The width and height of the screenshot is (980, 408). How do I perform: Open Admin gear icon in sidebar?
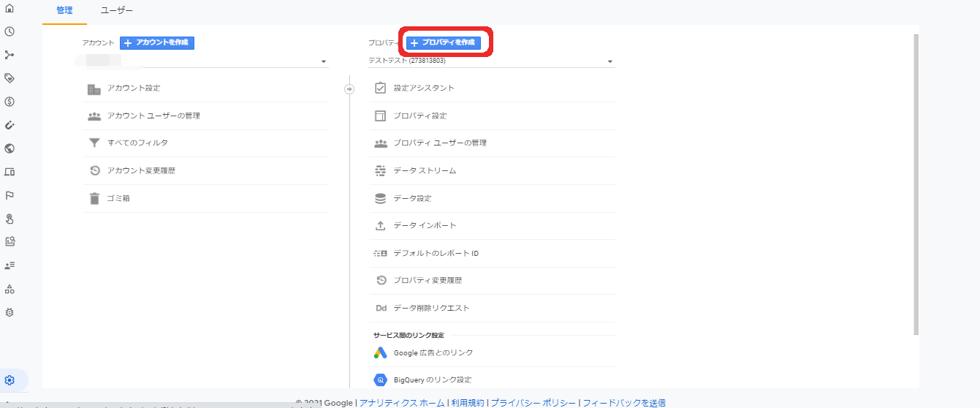click(x=10, y=380)
